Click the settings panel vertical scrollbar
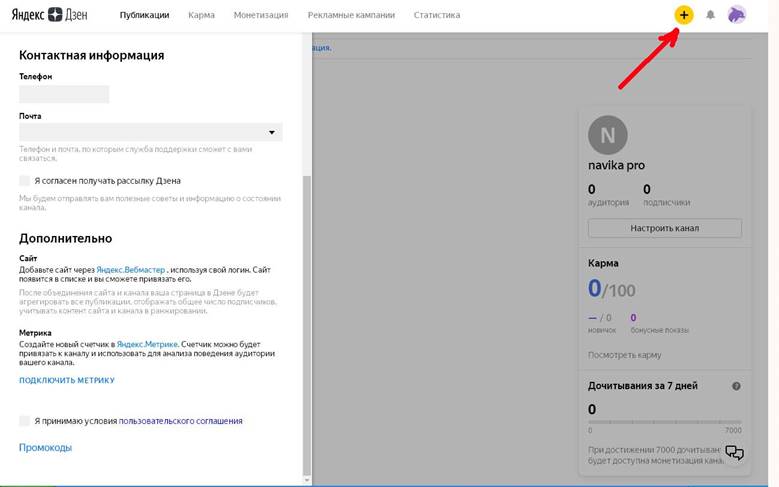 [307, 300]
